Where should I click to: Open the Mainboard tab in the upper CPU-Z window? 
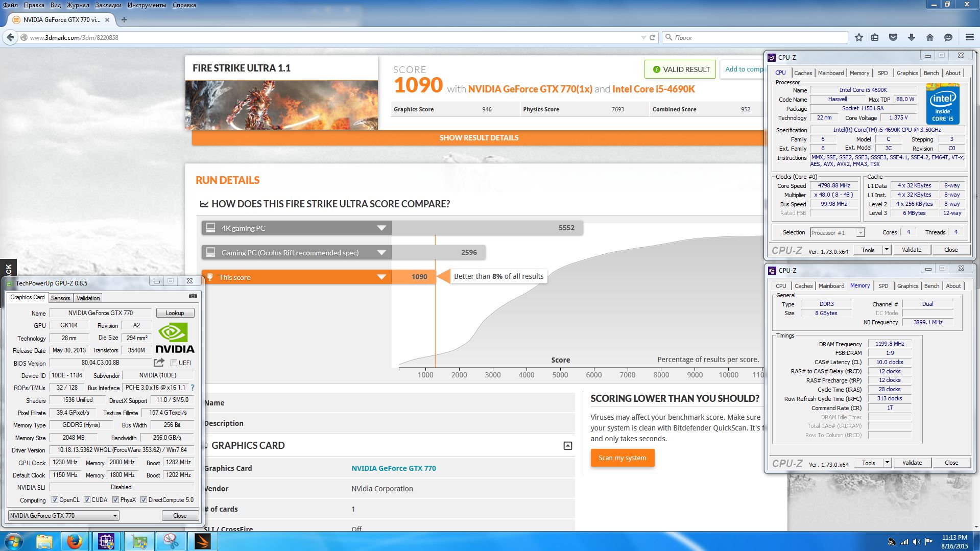pos(831,73)
